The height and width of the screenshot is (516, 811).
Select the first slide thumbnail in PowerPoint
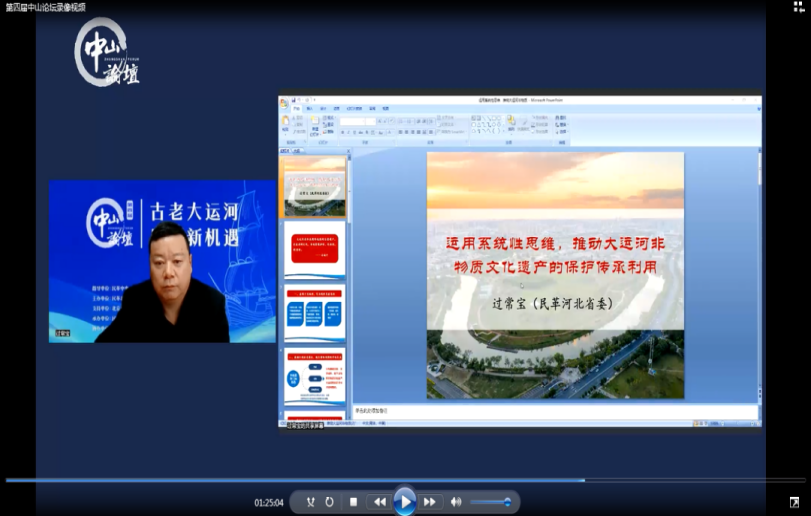[315, 188]
